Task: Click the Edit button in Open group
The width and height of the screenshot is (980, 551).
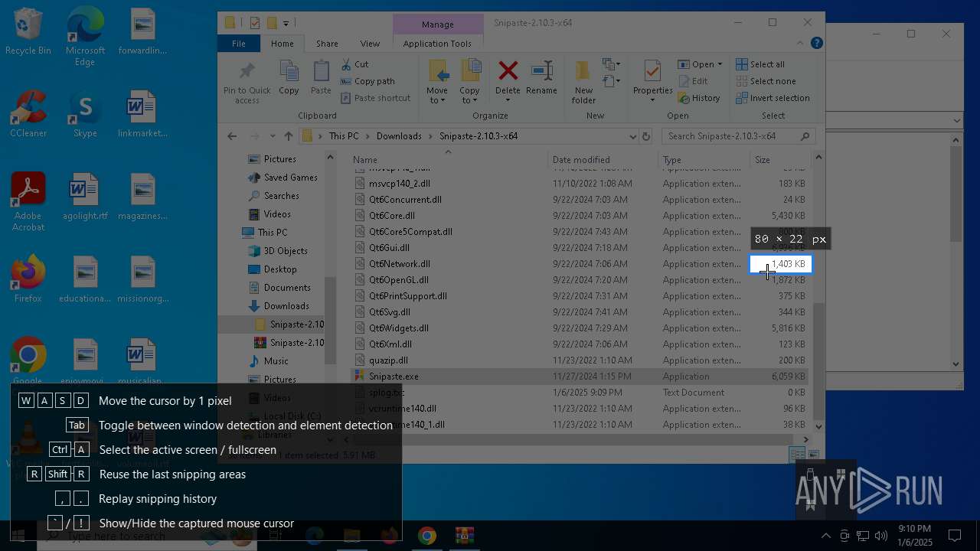Action: click(x=693, y=81)
